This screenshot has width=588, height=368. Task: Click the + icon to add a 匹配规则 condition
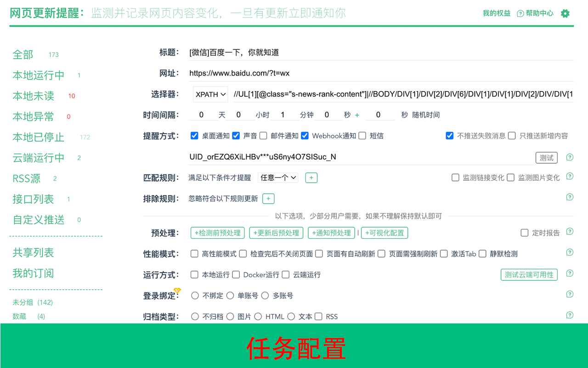(311, 177)
